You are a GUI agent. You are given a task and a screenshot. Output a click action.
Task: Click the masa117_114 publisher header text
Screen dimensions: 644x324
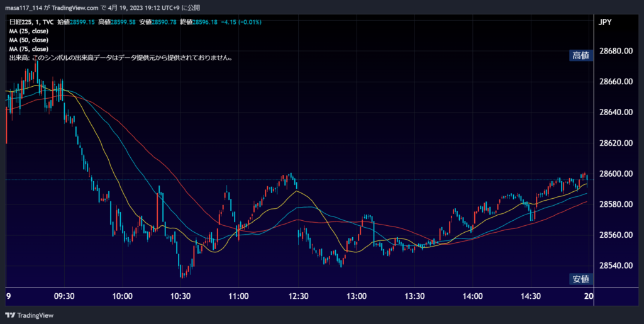[x=23, y=8]
